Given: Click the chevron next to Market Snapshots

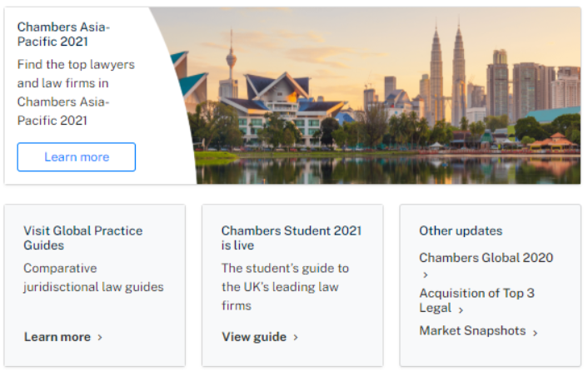Looking at the screenshot, I should point(535,332).
